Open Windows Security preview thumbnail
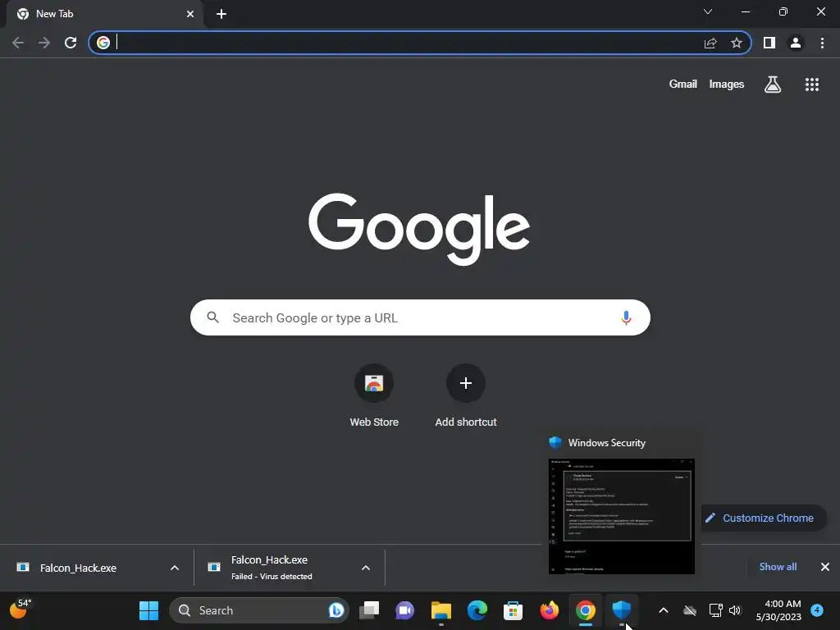The width and height of the screenshot is (840, 630). [x=622, y=516]
